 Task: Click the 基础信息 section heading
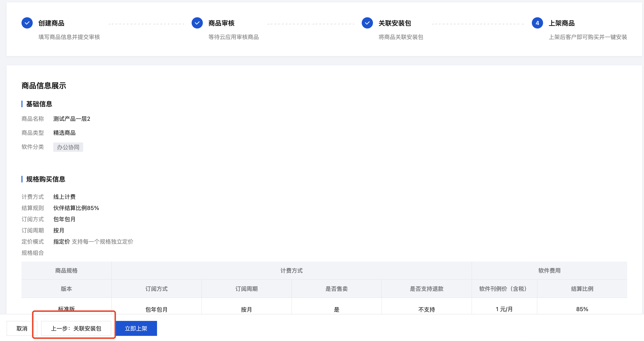39,104
